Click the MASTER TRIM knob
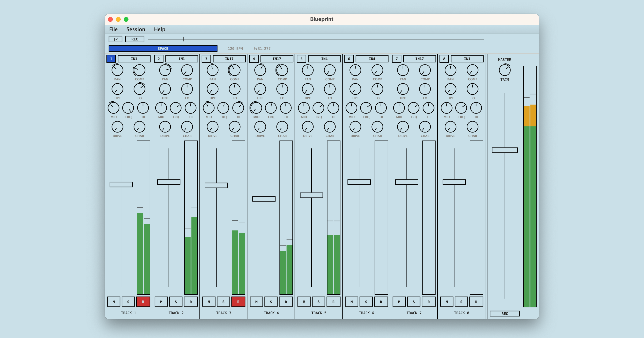This screenshot has height=338, width=644. 505,70
